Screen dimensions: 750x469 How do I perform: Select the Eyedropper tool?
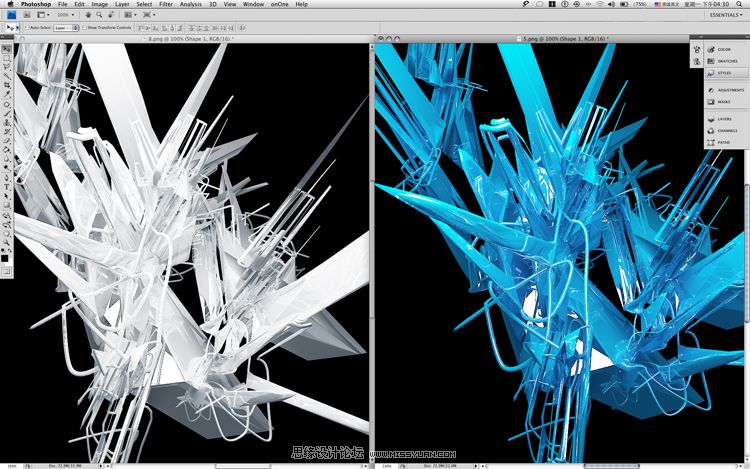click(x=6, y=95)
